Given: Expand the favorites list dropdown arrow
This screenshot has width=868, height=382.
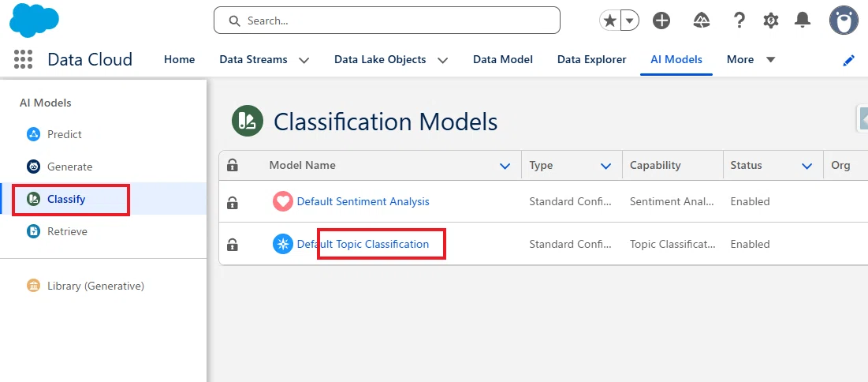Looking at the screenshot, I should [x=630, y=21].
